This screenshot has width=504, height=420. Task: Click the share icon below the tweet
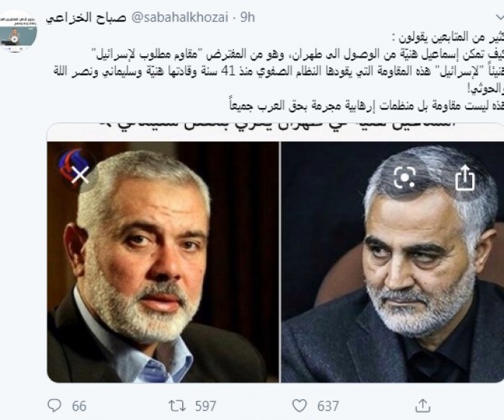[423, 405]
